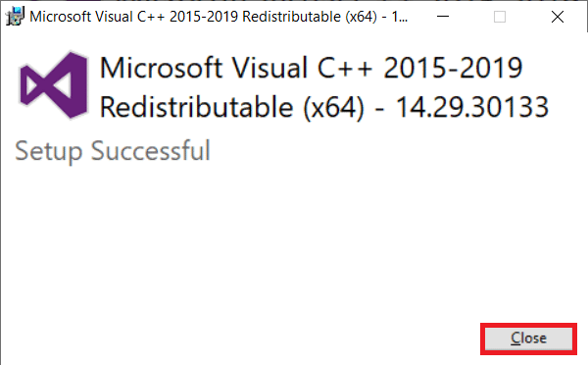Click "C++" in the large heading
Screen dimensions: 588x365
pyautogui.click(x=345, y=68)
